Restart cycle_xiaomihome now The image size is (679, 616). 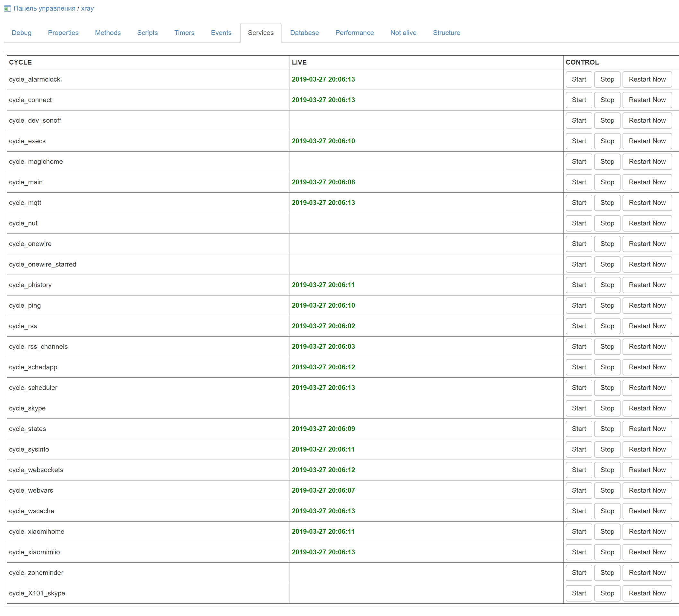[x=647, y=532]
